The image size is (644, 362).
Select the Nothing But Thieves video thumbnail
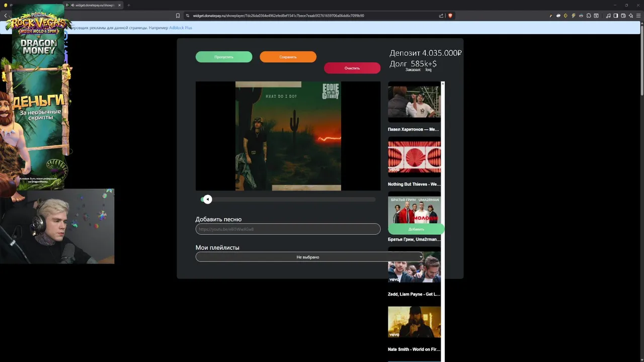coord(414,157)
